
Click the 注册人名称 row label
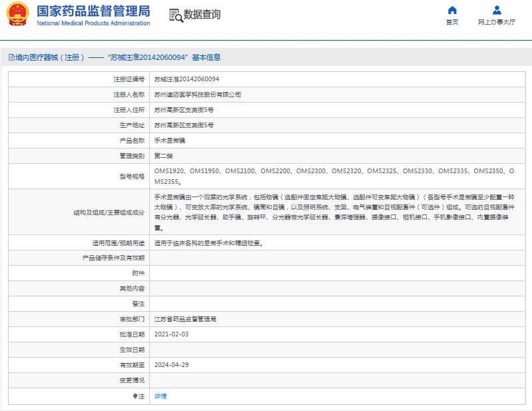point(129,95)
